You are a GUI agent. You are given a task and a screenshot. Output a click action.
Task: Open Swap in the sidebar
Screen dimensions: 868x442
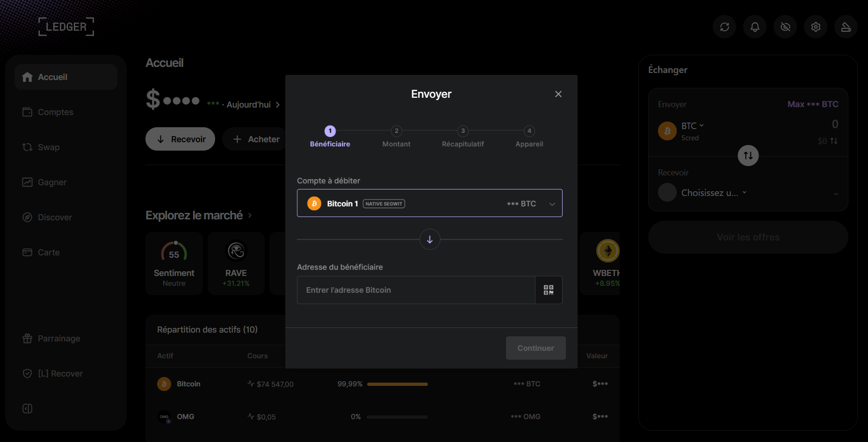tap(66, 147)
